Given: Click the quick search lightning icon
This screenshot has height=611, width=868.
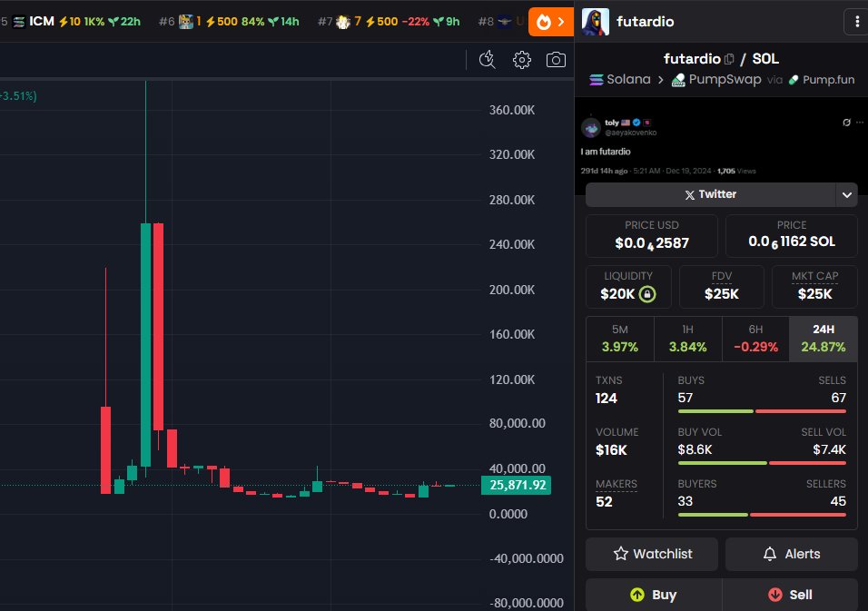Looking at the screenshot, I should click(x=488, y=60).
